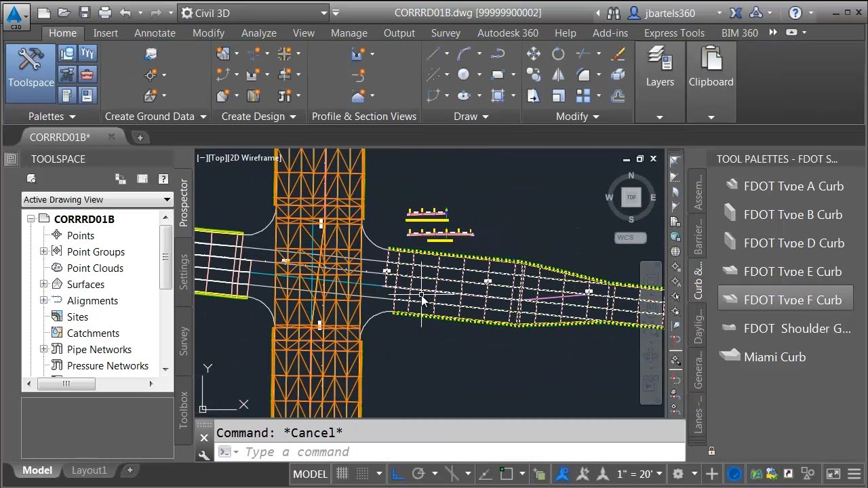The image size is (868, 488).
Task: Click the command line customize wrench icon
Action: [204, 455]
